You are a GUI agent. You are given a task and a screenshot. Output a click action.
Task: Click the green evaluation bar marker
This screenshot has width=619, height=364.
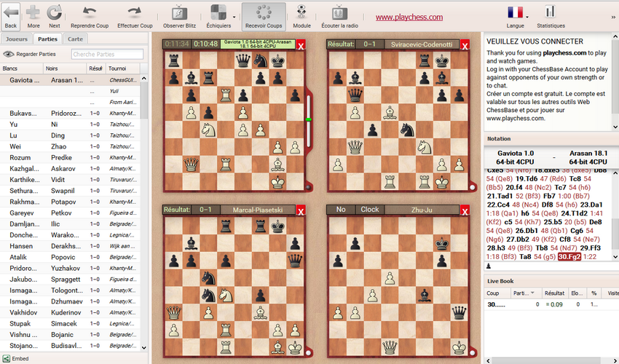click(309, 119)
